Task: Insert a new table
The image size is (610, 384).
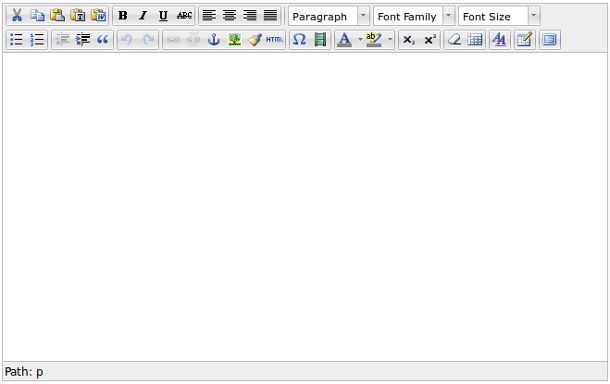Action: pyautogui.click(x=475, y=40)
